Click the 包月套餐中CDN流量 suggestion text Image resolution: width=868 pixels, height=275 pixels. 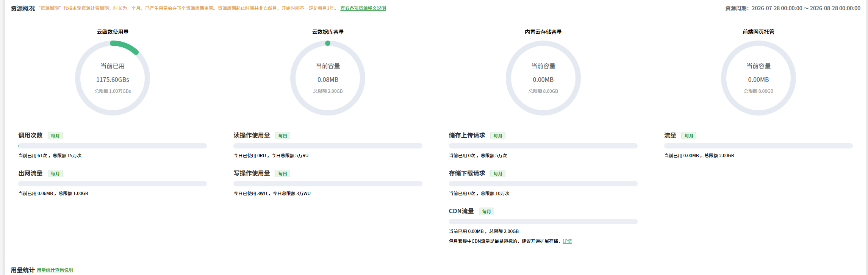click(505, 241)
